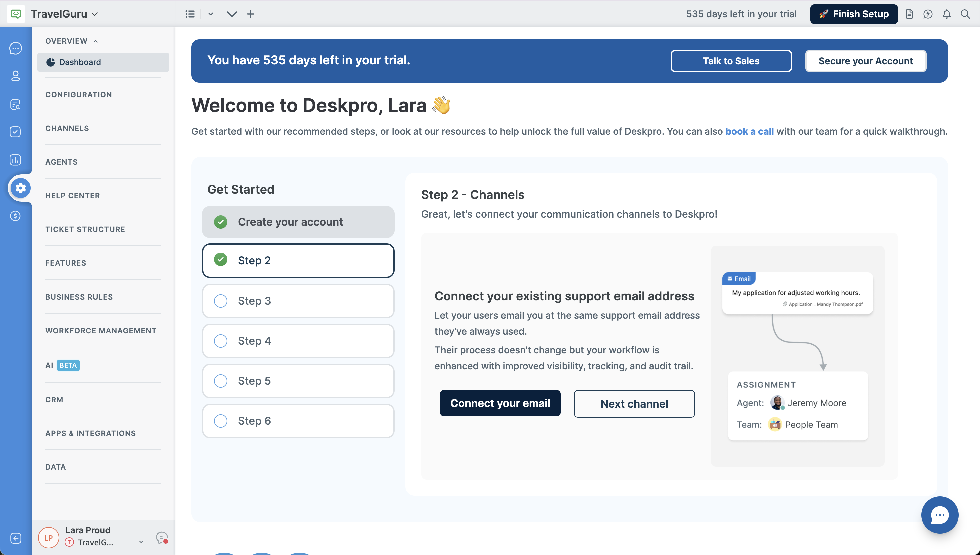Open the Data menu section
Screen dimensions: 980x555
pyautogui.click(x=56, y=467)
